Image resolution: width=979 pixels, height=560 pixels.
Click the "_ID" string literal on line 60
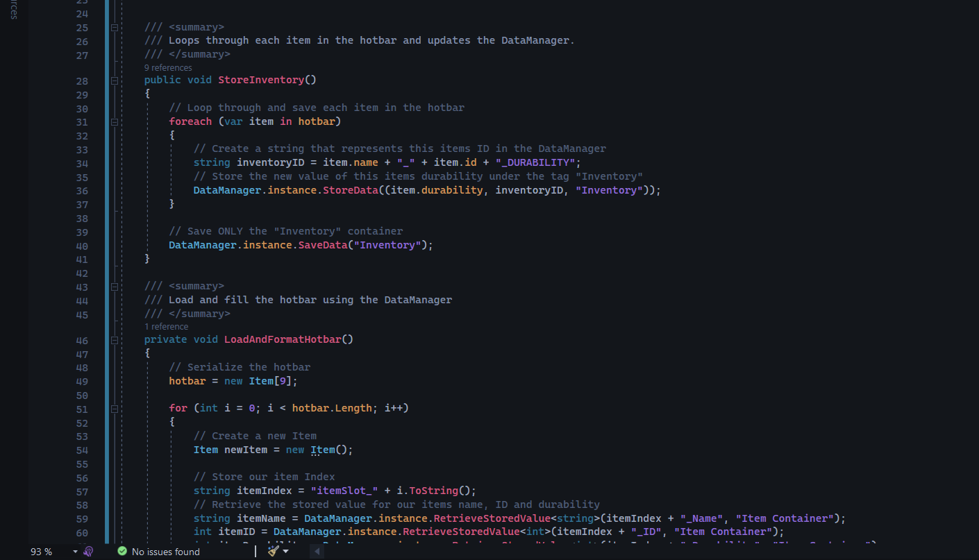click(646, 532)
